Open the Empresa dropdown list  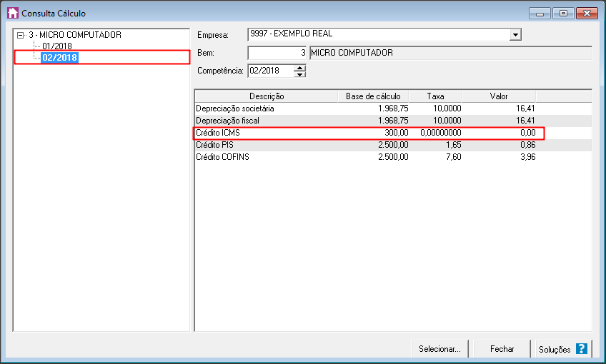point(515,35)
